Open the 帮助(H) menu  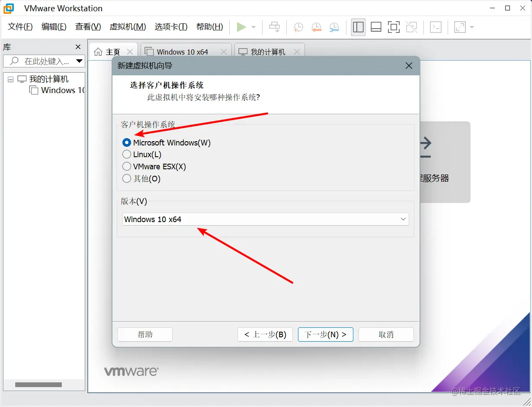pyautogui.click(x=210, y=27)
